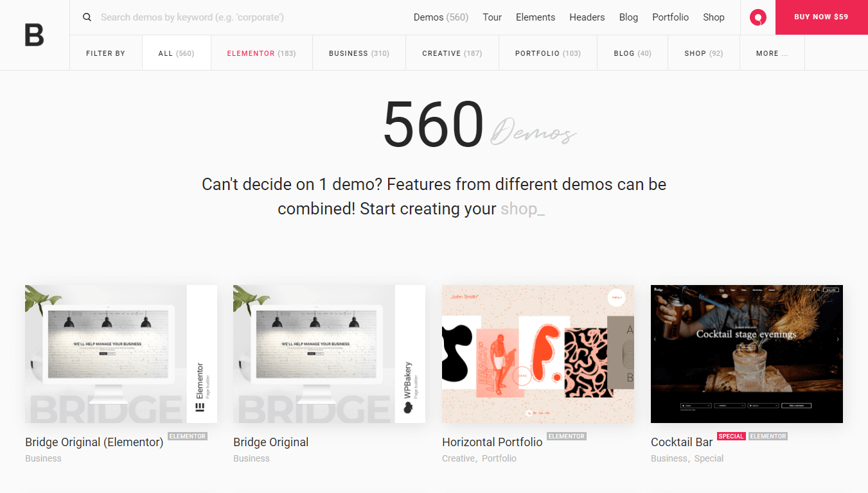Open the Demos (560) menu

pos(441,17)
